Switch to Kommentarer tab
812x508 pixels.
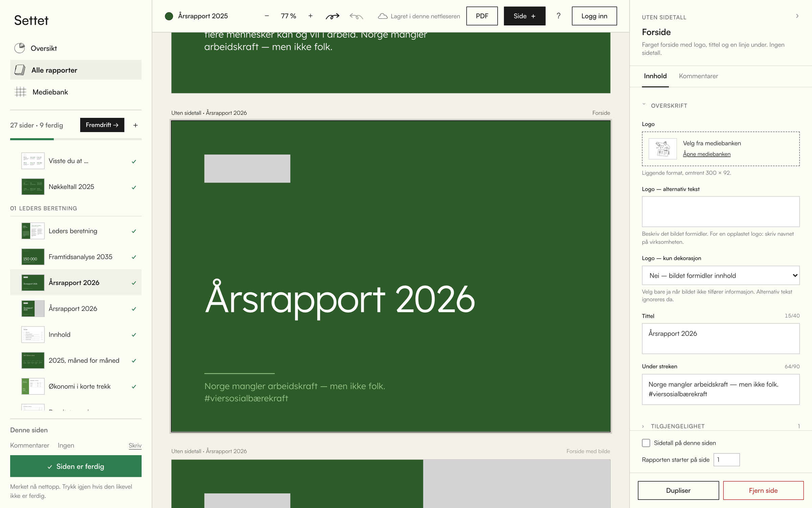(x=698, y=76)
